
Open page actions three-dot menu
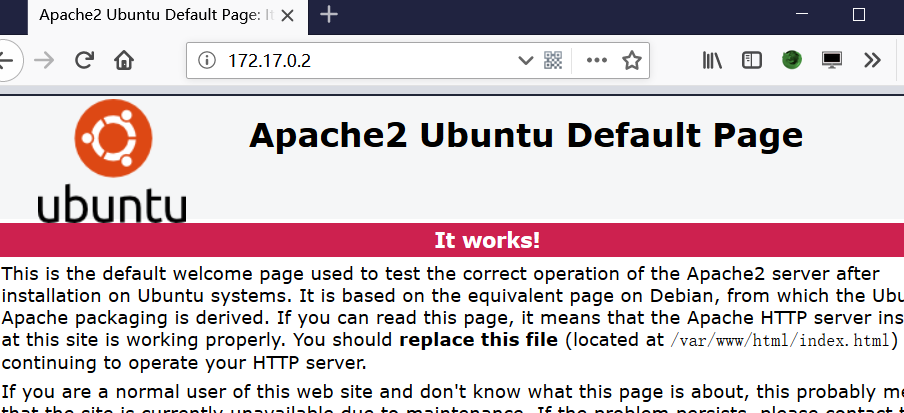coord(597,60)
